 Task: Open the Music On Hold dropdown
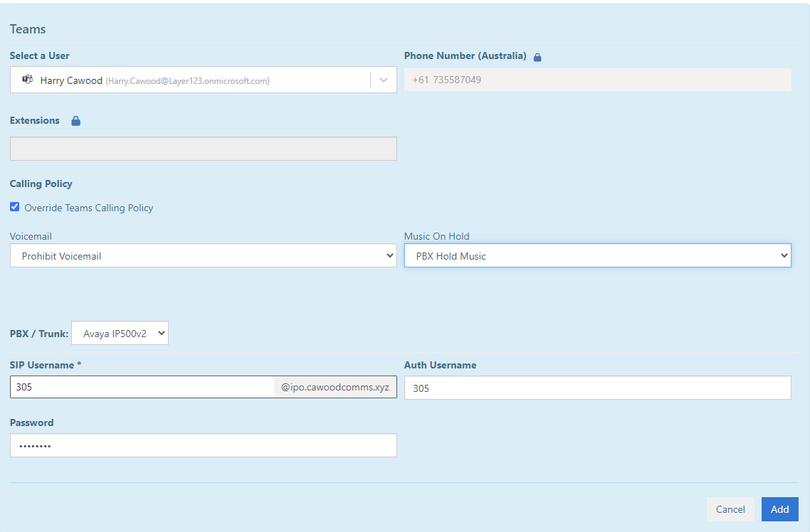[598, 255]
